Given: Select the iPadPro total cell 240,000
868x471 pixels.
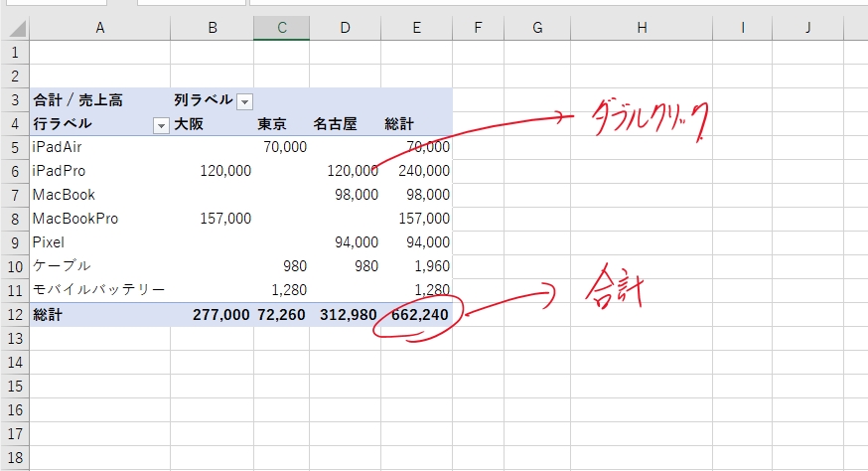Looking at the screenshot, I should point(417,171).
